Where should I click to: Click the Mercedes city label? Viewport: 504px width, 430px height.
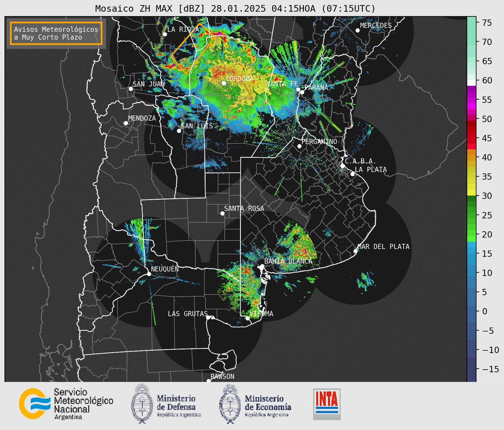click(376, 26)
